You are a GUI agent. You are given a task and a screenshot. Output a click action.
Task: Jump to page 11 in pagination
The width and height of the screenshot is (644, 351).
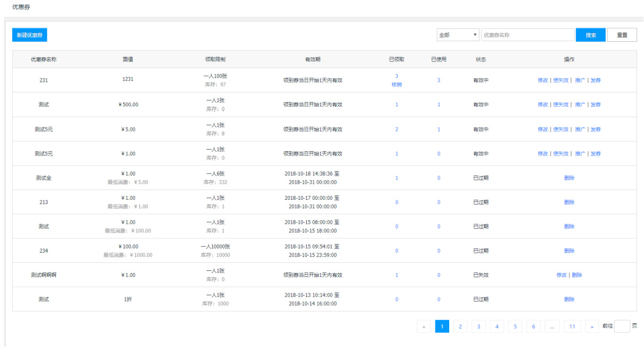[x=571, y=326]
